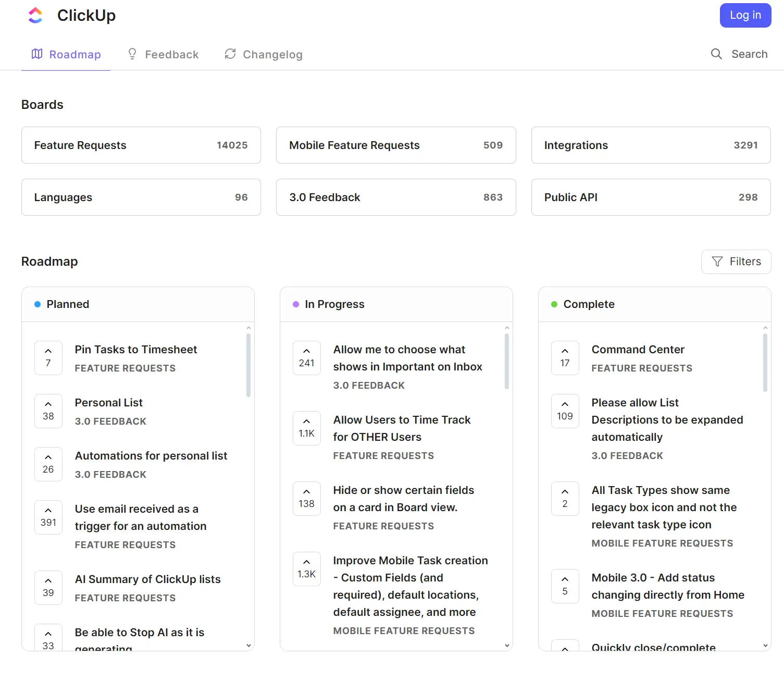Viewport: 784px width, 681px height.
Task: Open the Feature Requests board
Action: point(141,145)
